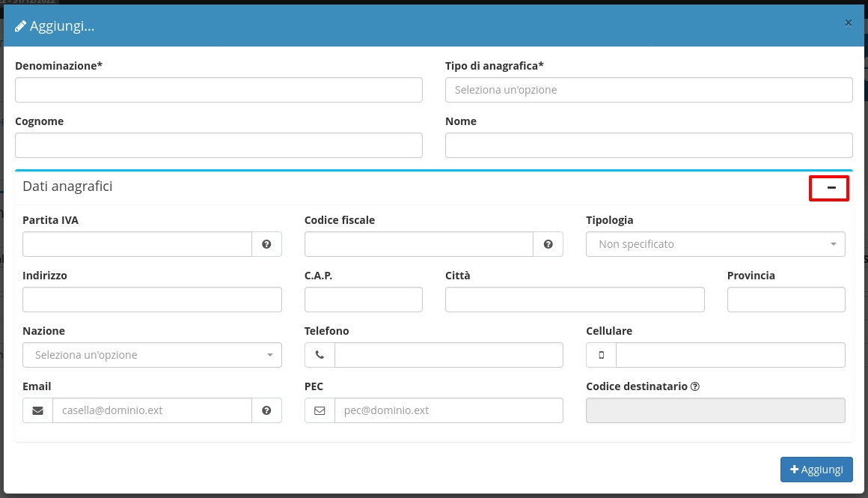This screenshot has width=868, height=498.
Task: Focus the Cognome text field
Action: (x=218, y=145)
